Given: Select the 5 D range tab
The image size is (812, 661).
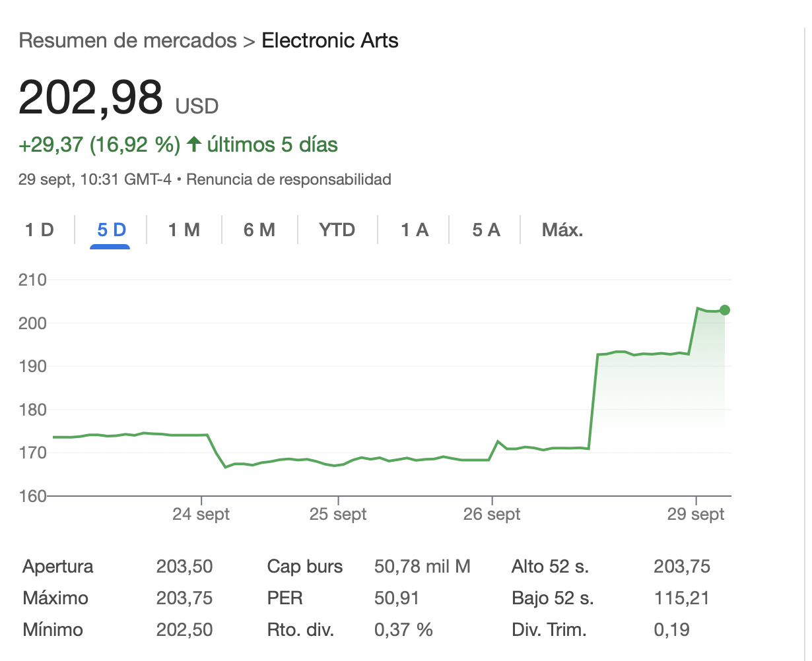Looking at the screenshot, I should tap(111, 230).
